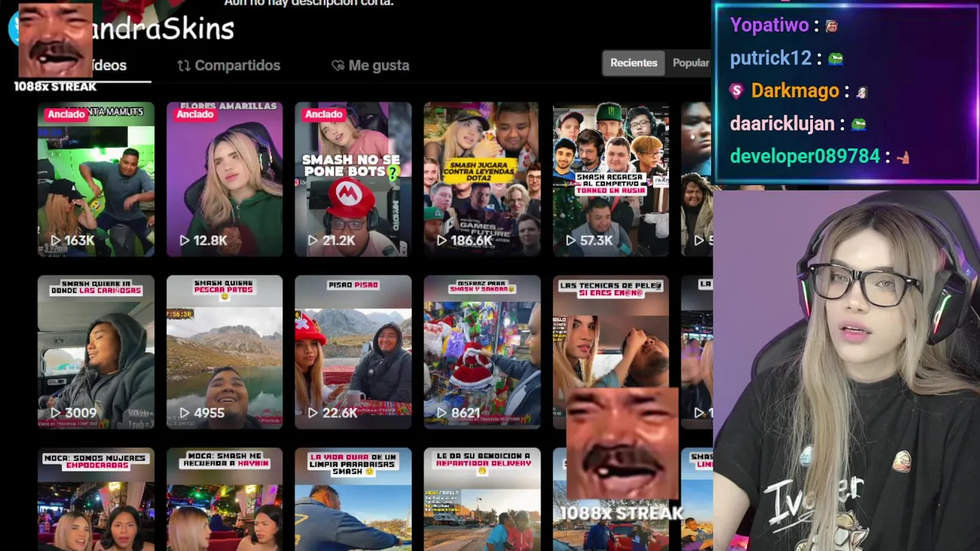Click the heart icon beside Me gusta
The image size is (980, 551).
[x=338, y=66]
